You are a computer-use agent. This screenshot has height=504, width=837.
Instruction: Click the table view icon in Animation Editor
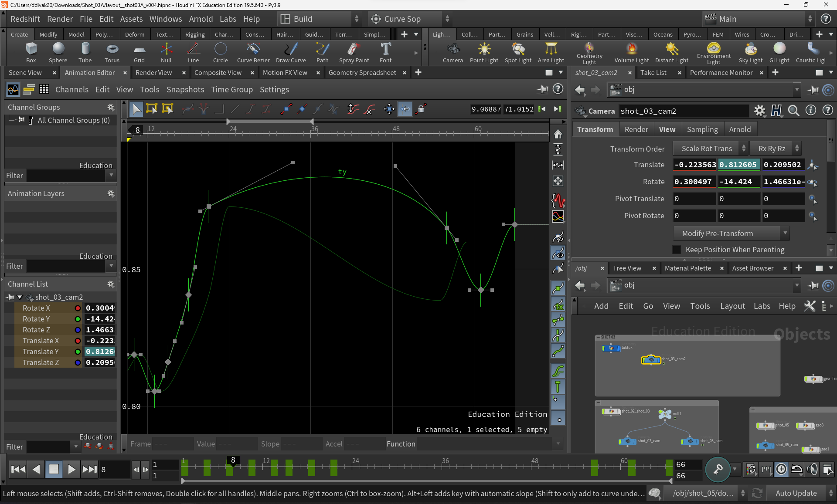[44, 89]
